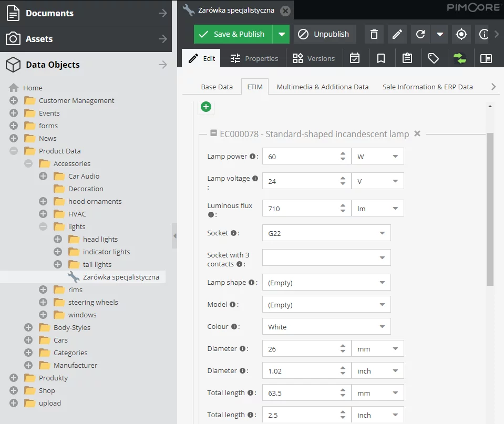
Task: Click the rename pencil icon in toolbar
Action: click(x=397, y=34)
